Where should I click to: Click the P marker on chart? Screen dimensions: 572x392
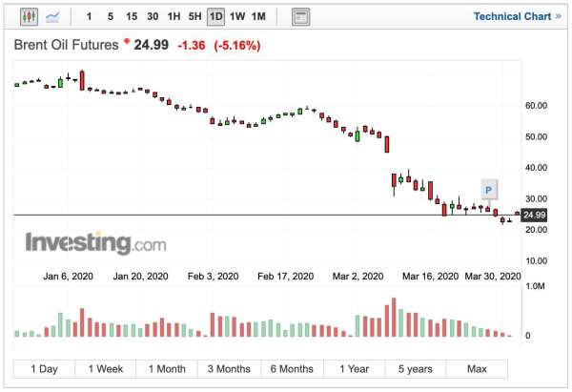(x=488, y=190)
